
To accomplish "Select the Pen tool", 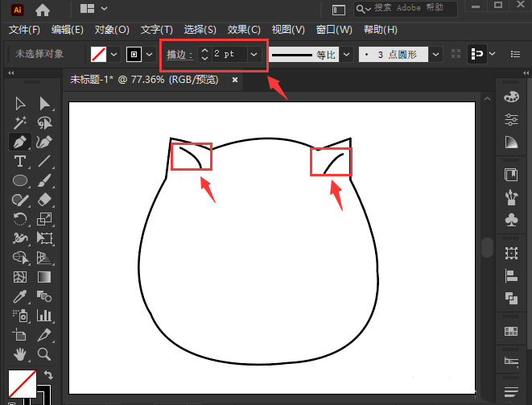I will click(x=20, y=141).
